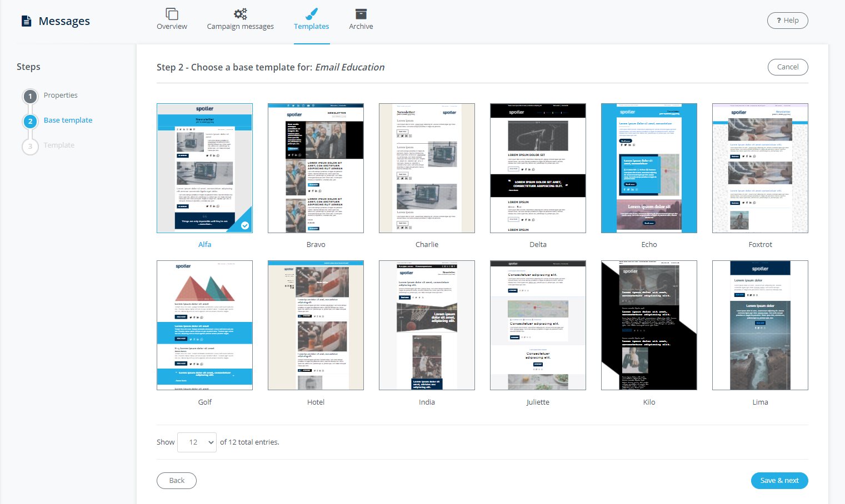
Task: Cancel the template selection
Action: [x=787, y=67]
